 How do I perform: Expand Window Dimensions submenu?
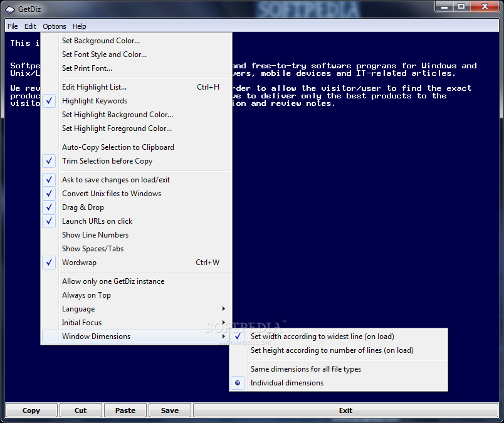[x=137, y=337]
